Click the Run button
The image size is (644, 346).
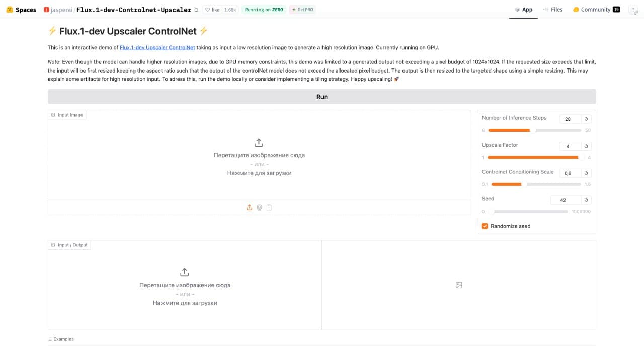coord(322,97)
